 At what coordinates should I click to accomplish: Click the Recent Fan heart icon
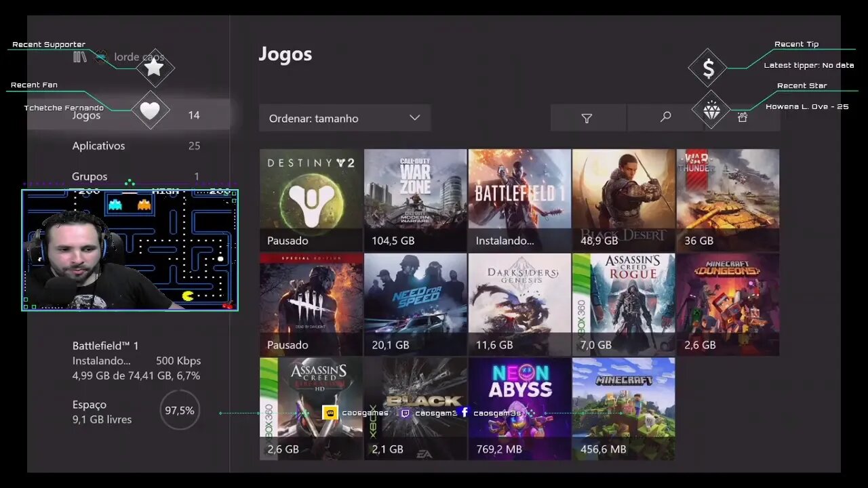click(x=150, y=110)
